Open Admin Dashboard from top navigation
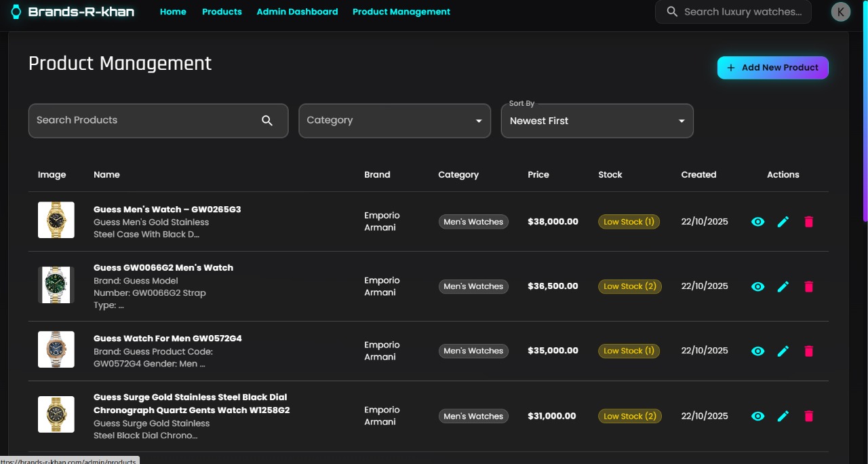 click(297, 12)
